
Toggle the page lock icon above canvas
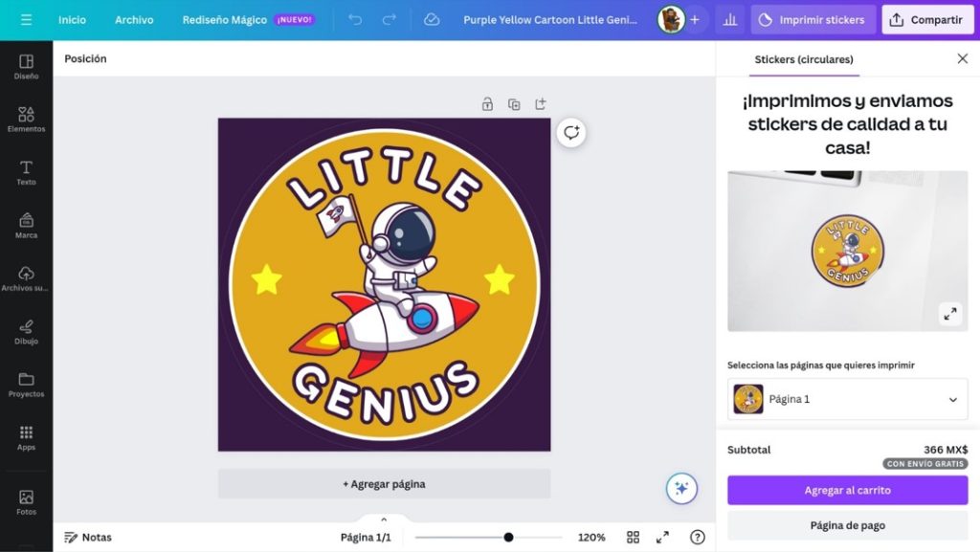tap(487, 104)
